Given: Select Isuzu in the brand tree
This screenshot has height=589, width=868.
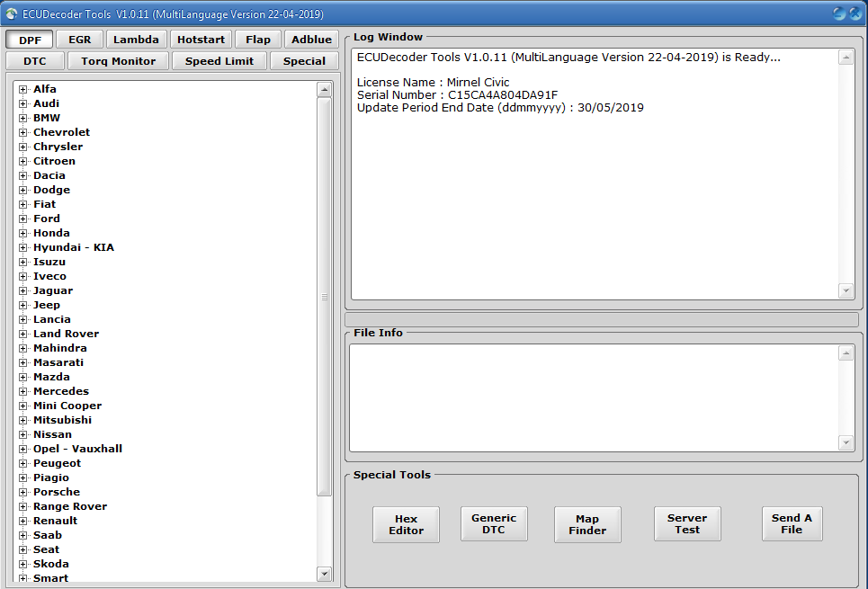Looking at the screenshot, I should tap(49, 262).
